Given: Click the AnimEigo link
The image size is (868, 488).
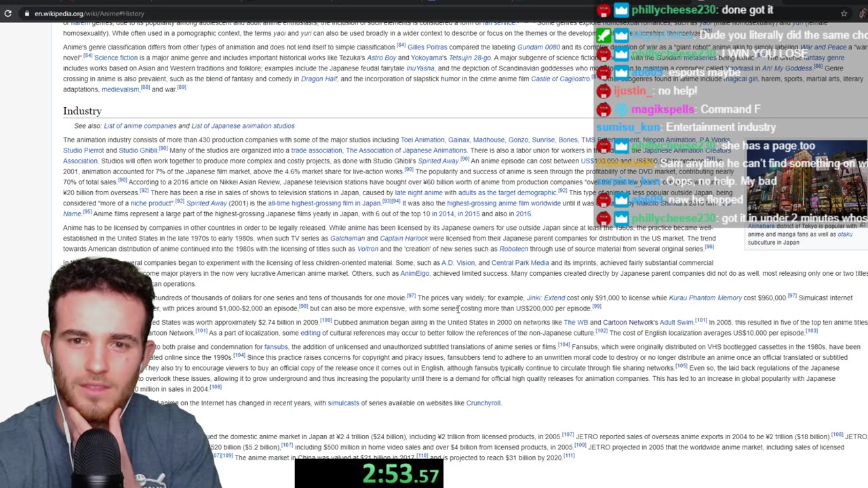Looking at the screenshot, I should click(x=414, y=274).
